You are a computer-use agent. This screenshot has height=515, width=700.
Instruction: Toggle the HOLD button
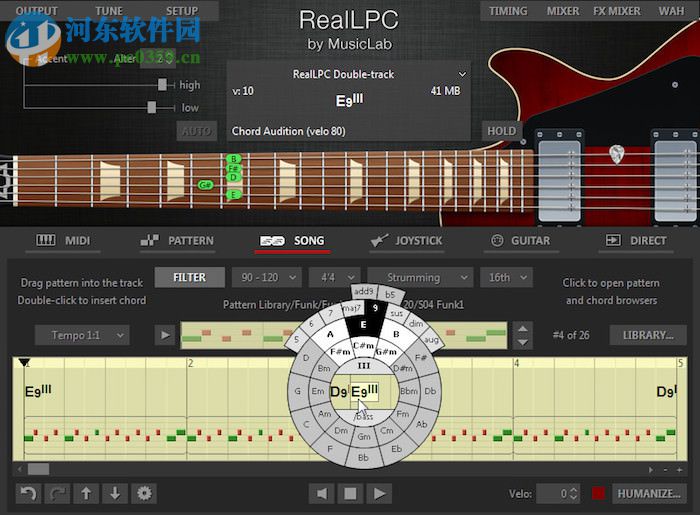(x=501, y=131)
